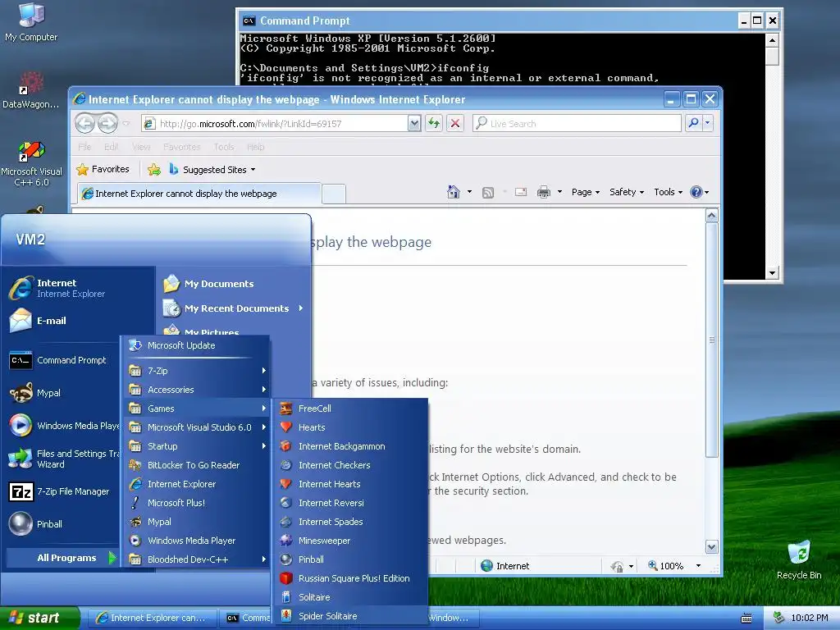Open search provider dropdown arrow in IE
Image resolution: width=840 pixels, height=630 pixels.
tap(708, 123)
